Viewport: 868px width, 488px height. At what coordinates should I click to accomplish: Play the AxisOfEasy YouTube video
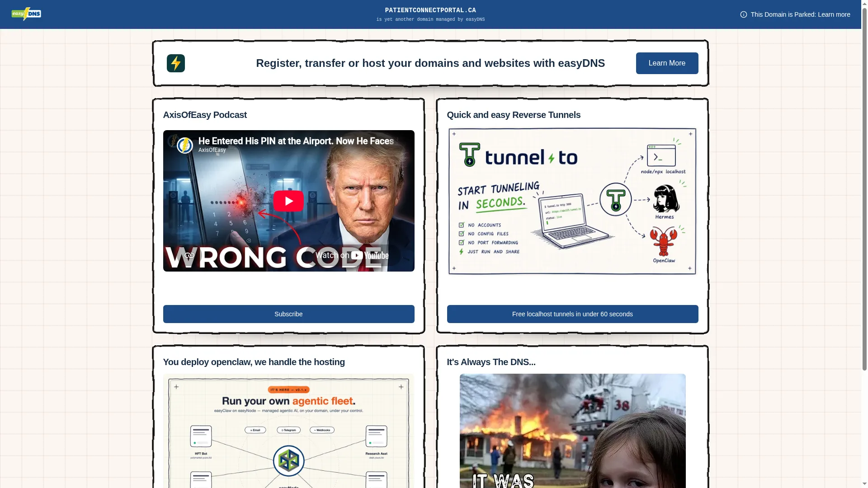coord(288,201)
